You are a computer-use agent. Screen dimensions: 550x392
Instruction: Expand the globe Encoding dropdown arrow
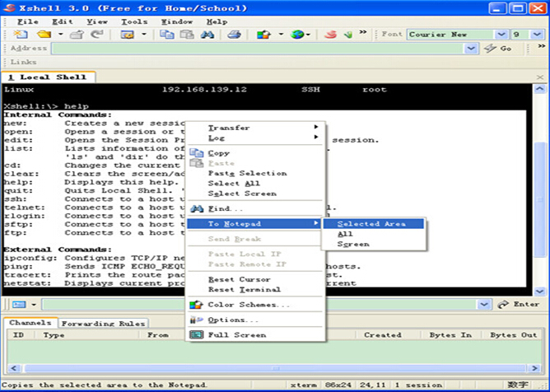pos(308,35)
